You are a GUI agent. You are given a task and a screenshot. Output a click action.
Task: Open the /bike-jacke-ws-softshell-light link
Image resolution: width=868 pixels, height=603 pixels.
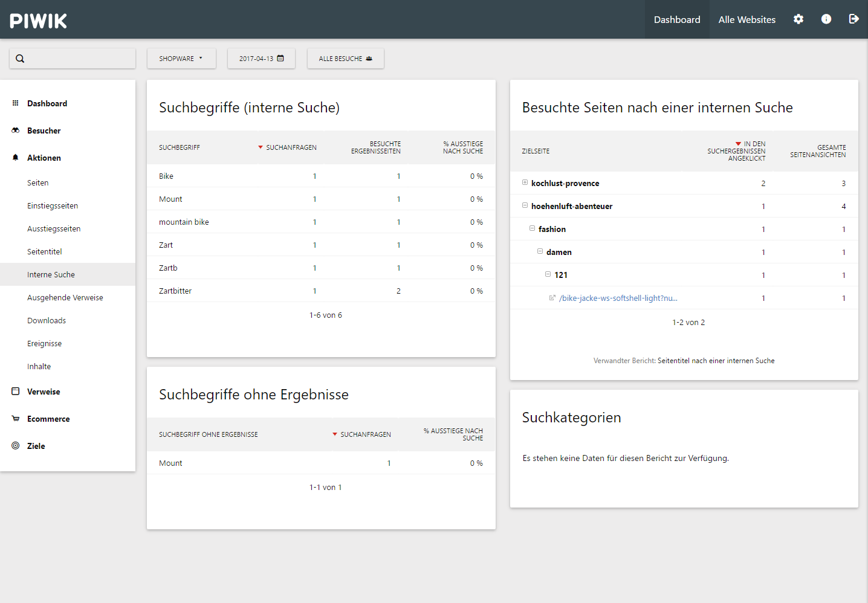pyautogui.click(x=618, y=298)
